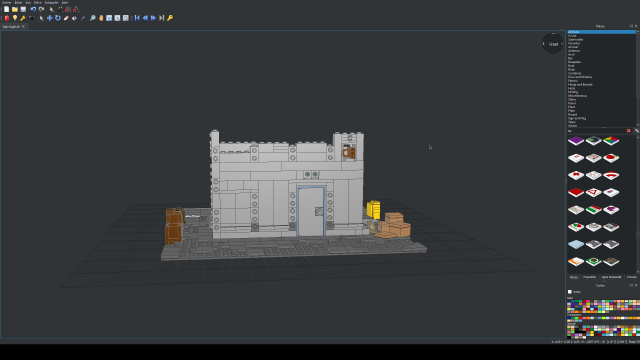Image resolution: width=640 pixels, height=360 pixels.
Task: Open the parts filter options wrench menu
Action: 637,131
